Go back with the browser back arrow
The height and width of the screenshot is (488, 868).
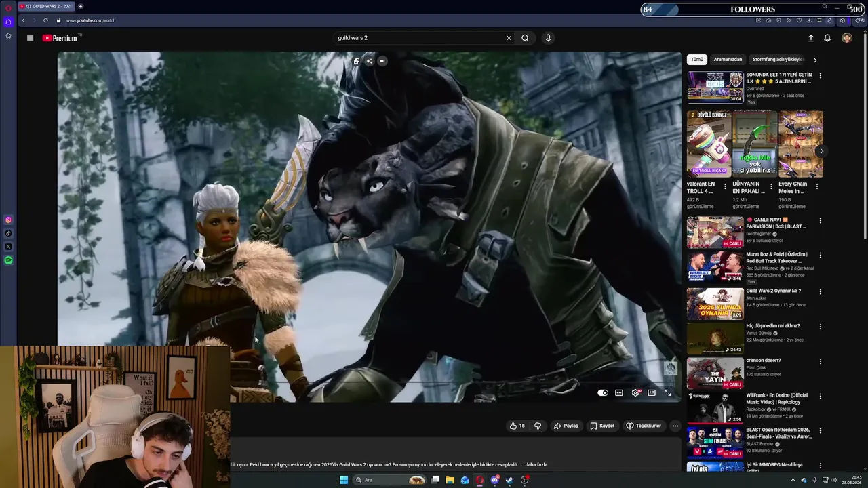(x=23, y=20)
